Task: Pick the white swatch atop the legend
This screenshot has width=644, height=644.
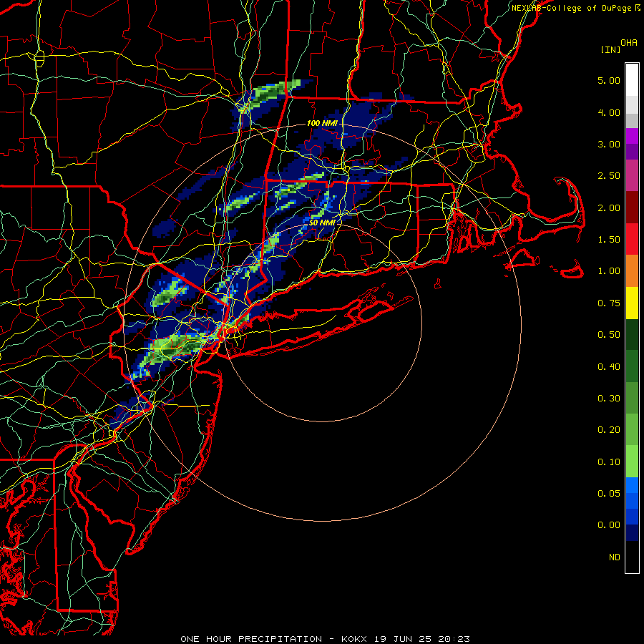Action: 632,80
